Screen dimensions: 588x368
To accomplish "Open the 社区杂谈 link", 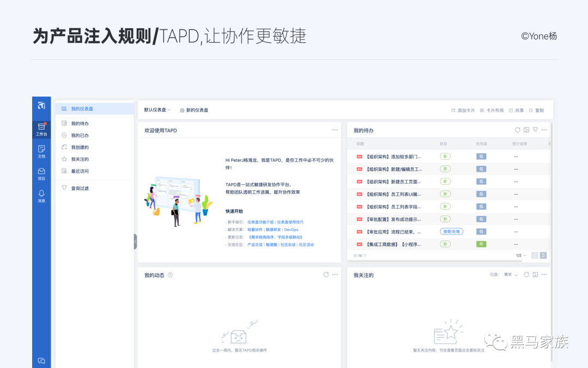I will 288,245.
